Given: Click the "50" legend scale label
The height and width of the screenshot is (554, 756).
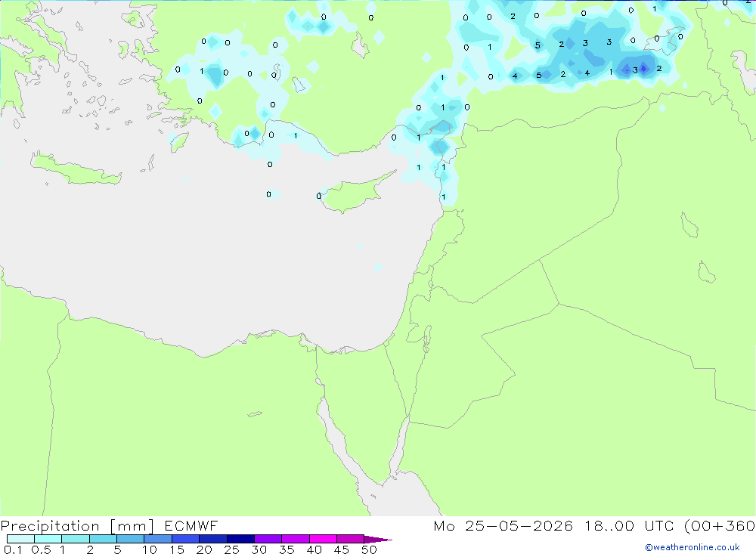Looking at the screenshot, I should pos(370,549).
